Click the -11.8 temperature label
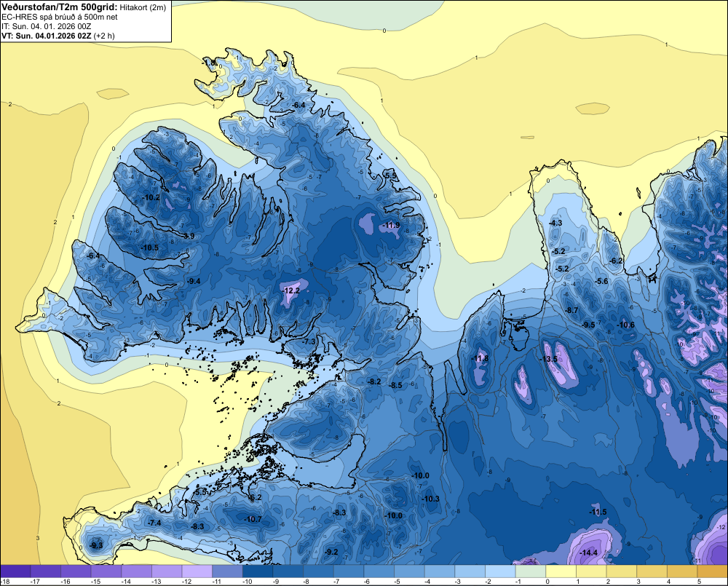This screenshot has width=728, height=586. 480,358
